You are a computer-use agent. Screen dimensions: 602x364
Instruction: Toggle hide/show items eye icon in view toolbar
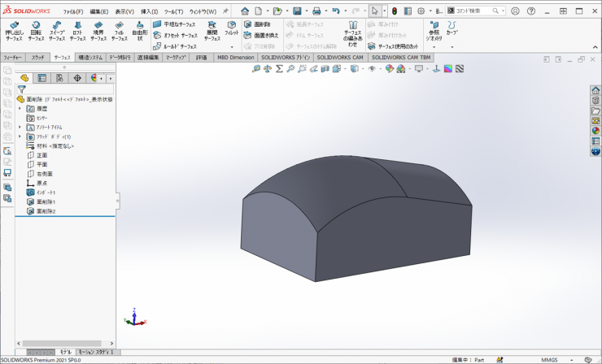point(373,69)
